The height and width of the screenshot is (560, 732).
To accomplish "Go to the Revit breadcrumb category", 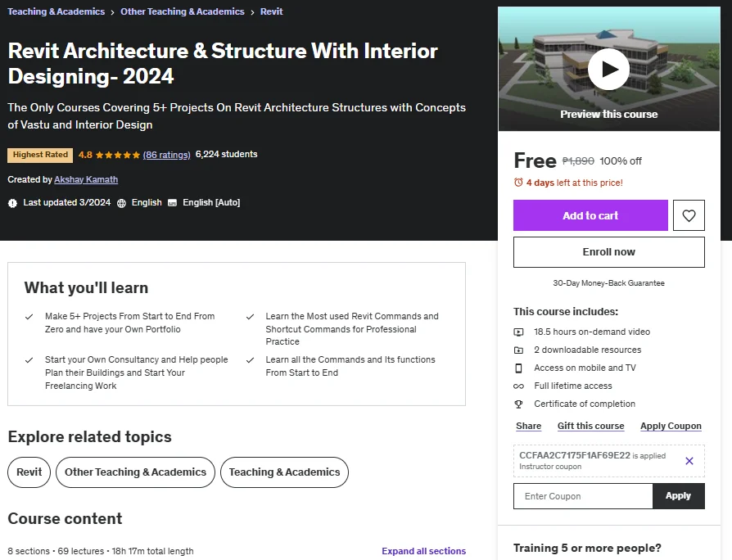I will point(271,11).
